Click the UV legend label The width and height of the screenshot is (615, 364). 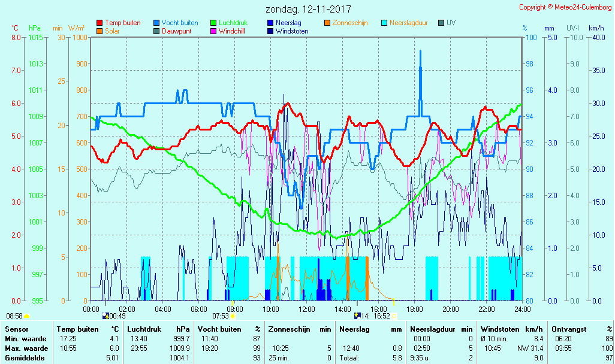(x=451, y=23)
